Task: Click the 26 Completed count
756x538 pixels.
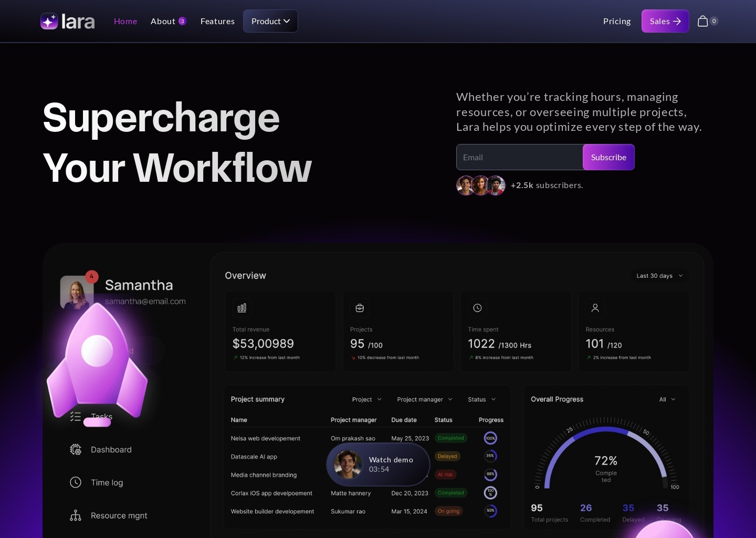Action: point(586,508)
